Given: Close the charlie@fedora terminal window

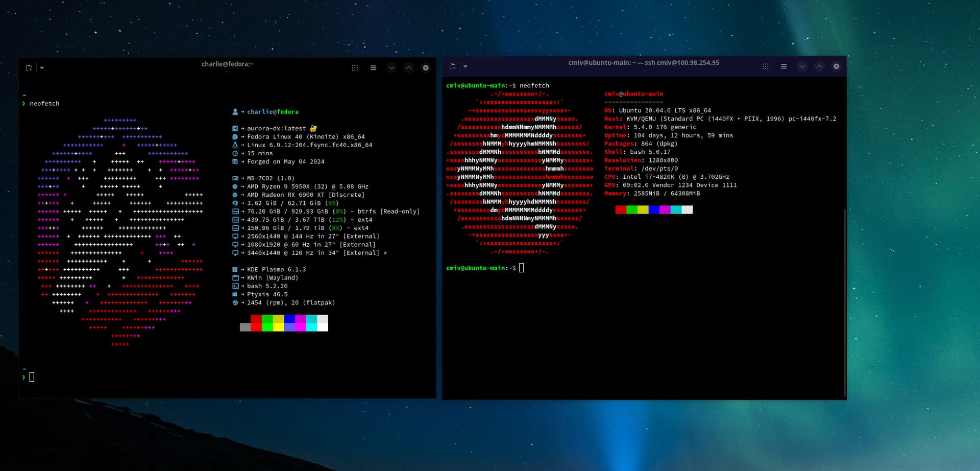Looking at the screenshot, I should pos(426,68).
